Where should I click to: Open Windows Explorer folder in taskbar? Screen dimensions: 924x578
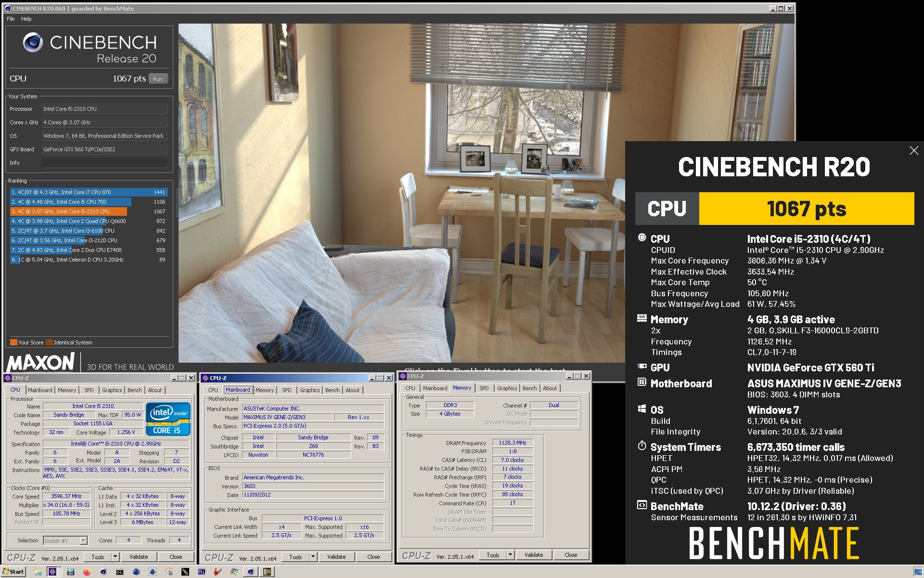[x=38, y=572]
